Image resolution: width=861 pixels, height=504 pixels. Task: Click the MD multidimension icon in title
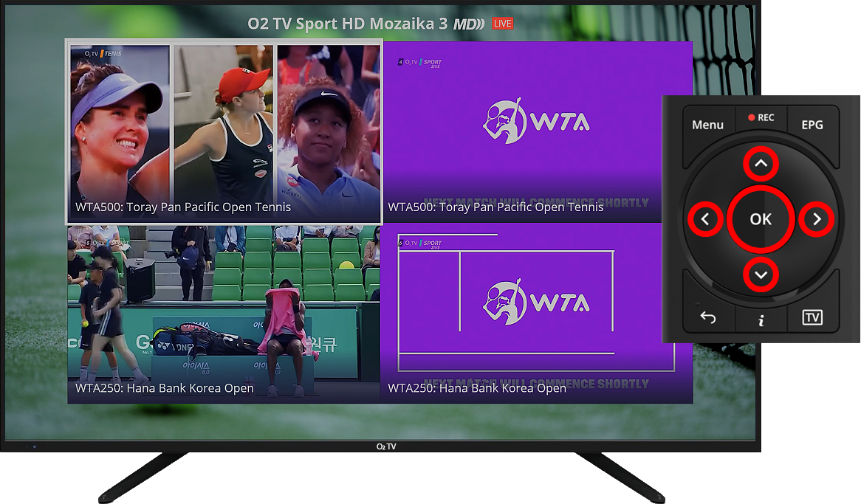(x=469, y=24)
